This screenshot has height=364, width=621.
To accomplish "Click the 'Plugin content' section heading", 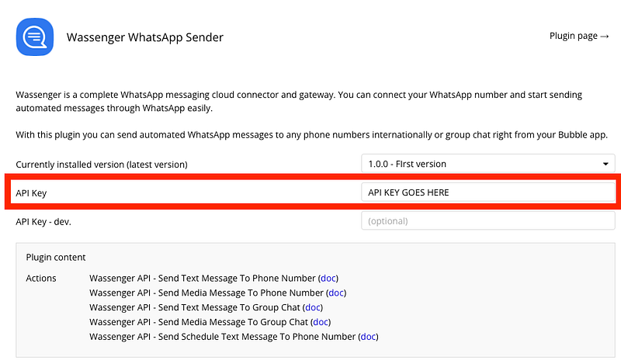I will click(x=56, y=257).
